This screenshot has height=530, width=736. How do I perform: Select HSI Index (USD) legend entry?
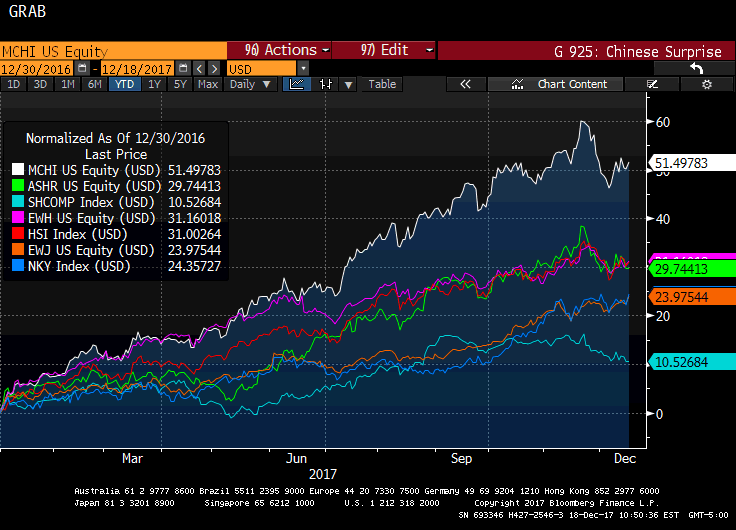(x=77, y=234)
